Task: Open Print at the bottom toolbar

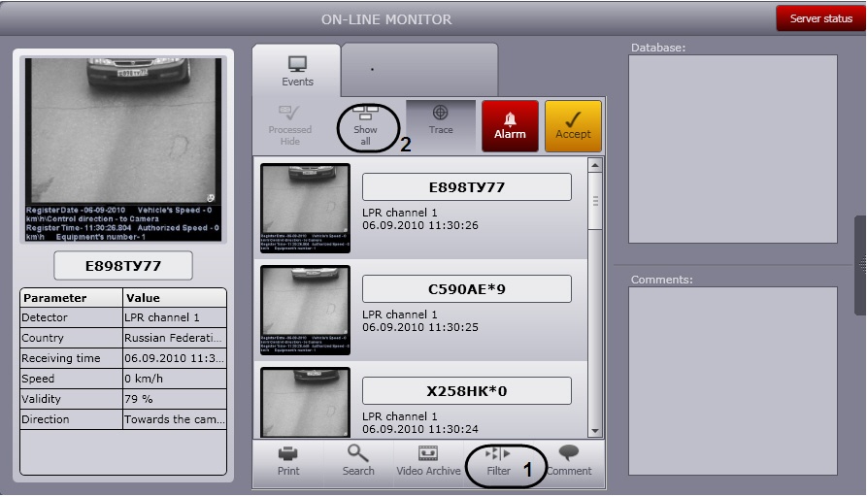Action: [x=287, y=462]
